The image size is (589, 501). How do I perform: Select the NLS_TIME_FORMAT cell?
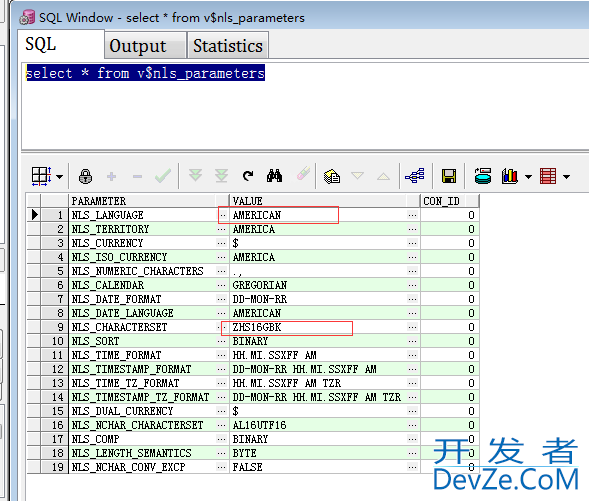(x=148, y=355)
